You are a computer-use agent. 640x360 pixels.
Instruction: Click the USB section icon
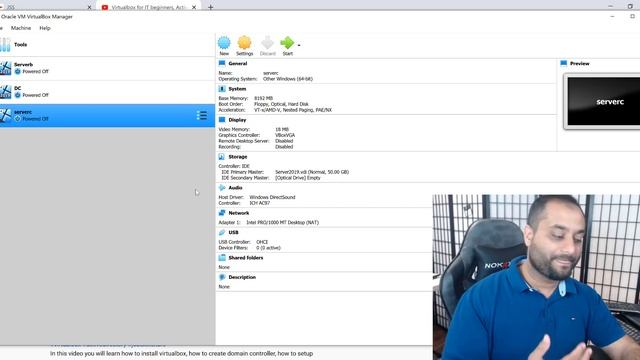[x=222, y=232]
